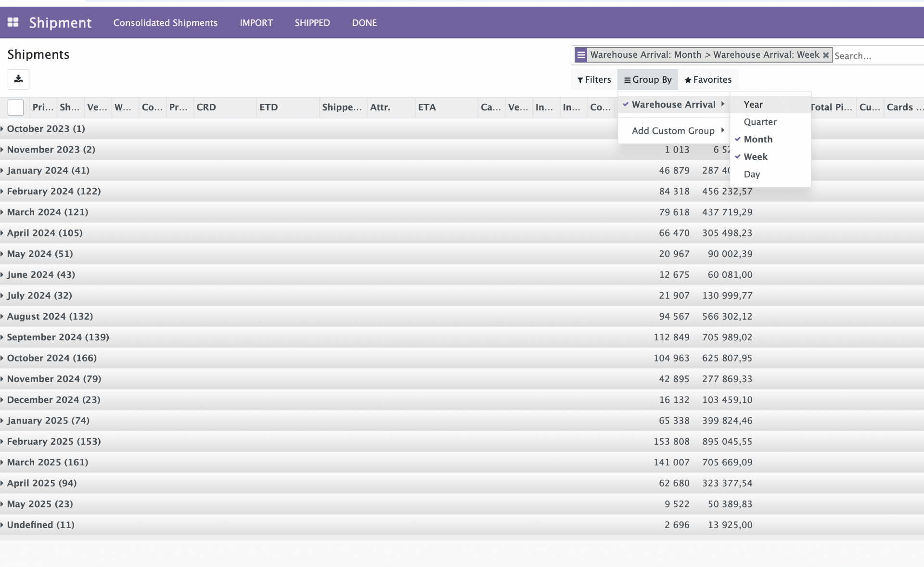924x567 pixels.
Task: Expand the February 2024 group row
Action: [x=53, y=192]
